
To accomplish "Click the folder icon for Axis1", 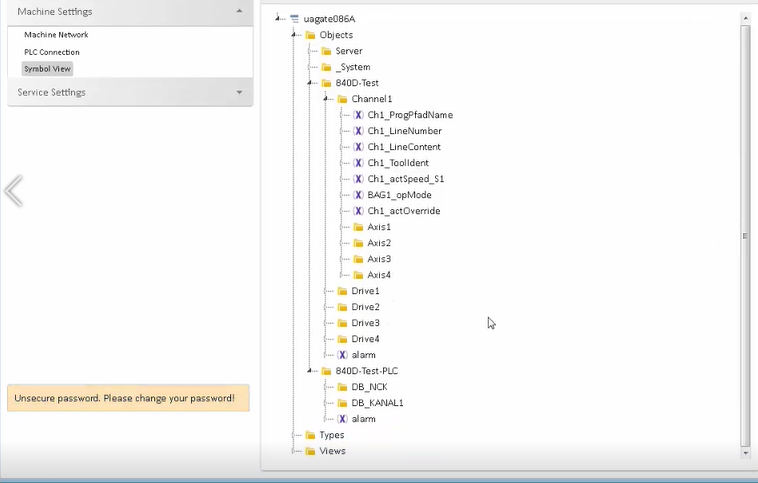I will coord(358,227).
